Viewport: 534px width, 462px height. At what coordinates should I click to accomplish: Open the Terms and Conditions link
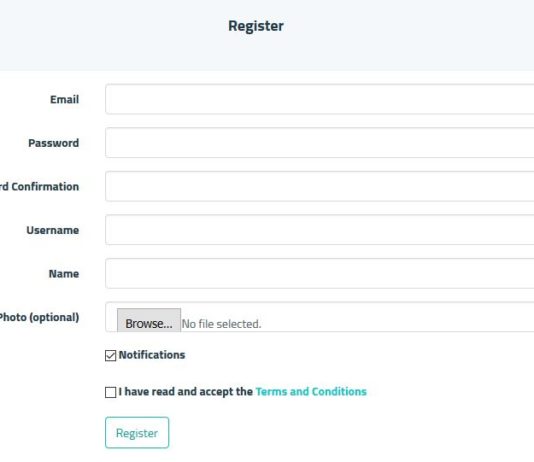[x=311, y=392]
